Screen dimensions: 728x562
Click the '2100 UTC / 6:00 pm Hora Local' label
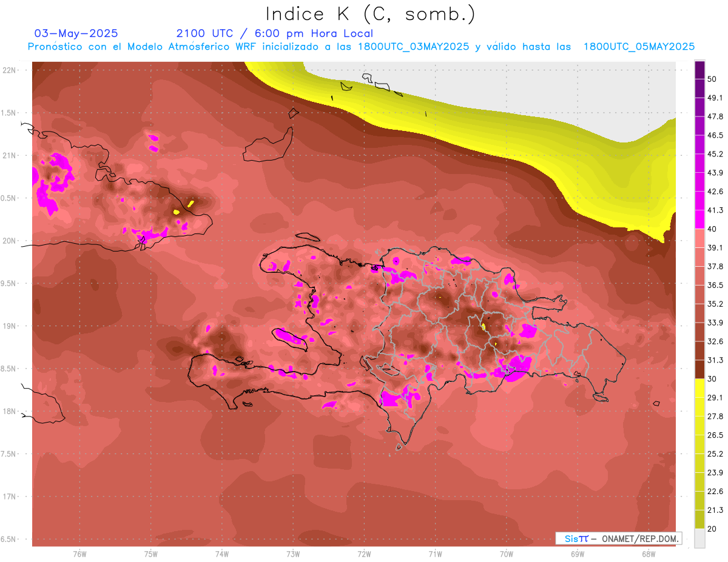[274, 33]
